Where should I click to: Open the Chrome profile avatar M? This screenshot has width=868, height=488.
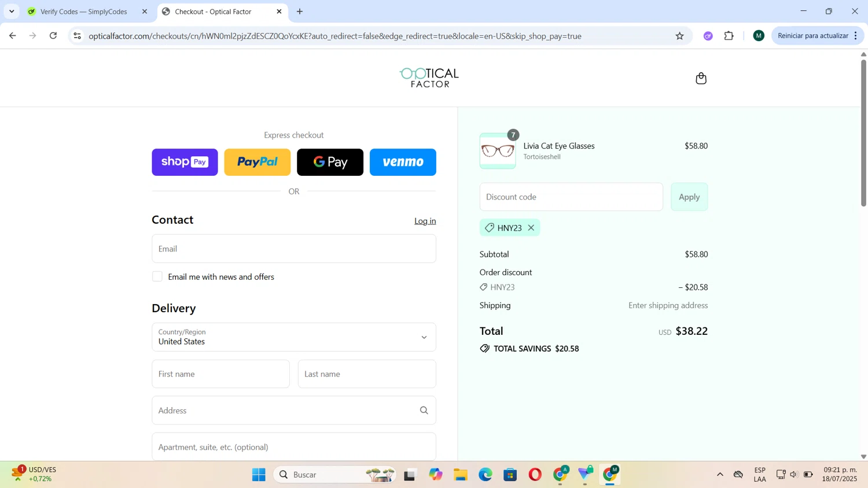tap(759, 36)
